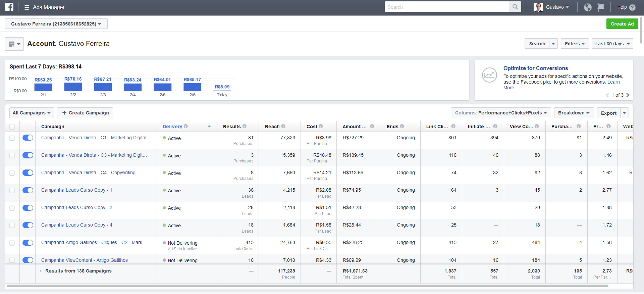
Task: Open the All Campaigns menu
Action: [x=31, y=113]
